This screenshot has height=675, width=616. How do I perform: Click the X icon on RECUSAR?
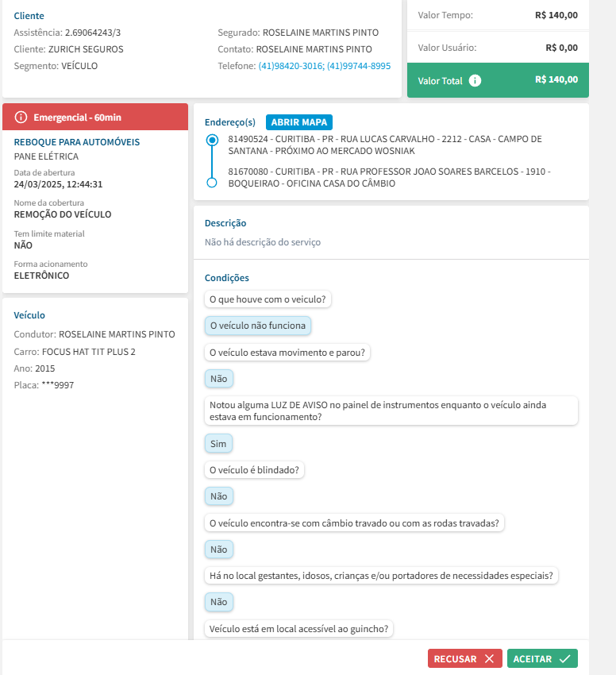489,659
